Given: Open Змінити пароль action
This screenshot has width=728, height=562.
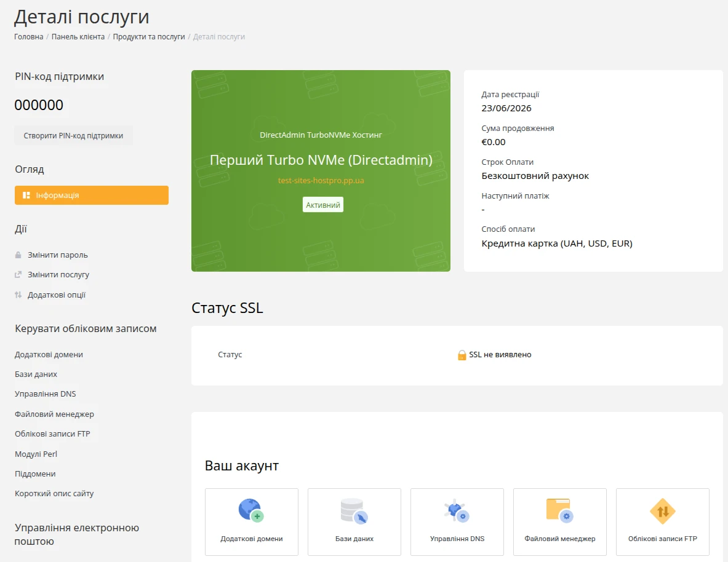Looking at the screenshot, I should tap(58, 255).
